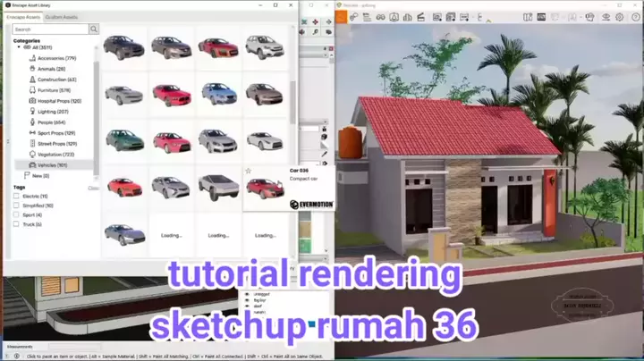Enable the Electric tag checkbox
Image resolution: width=644 pixels, height=361 pixels.
point(16,196)
